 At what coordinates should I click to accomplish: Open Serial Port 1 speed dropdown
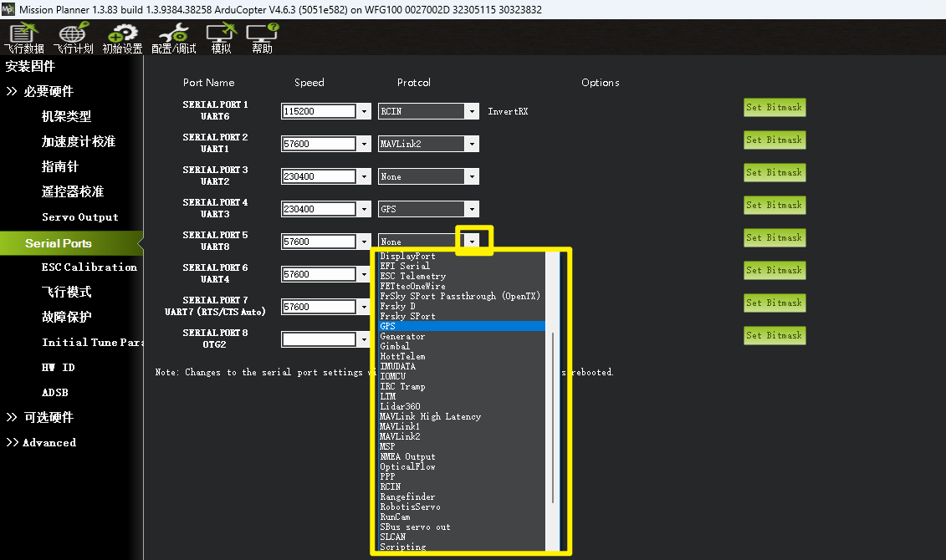(364, 111)
